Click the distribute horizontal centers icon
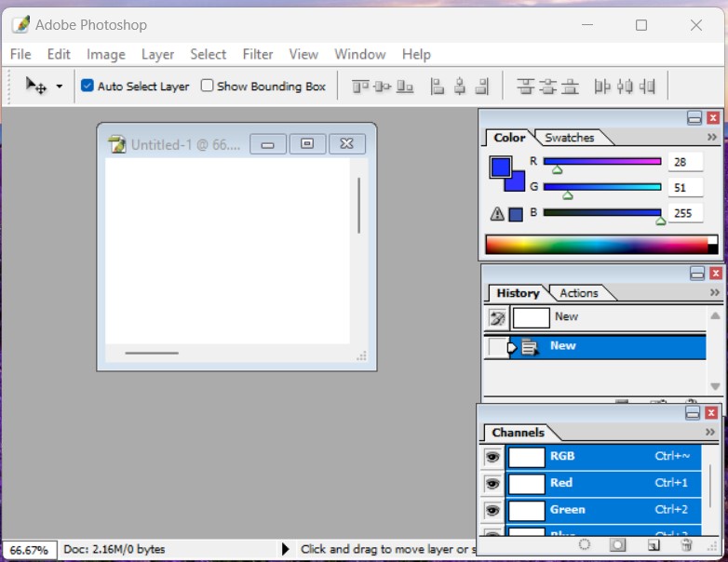 (x=625, y=87)
